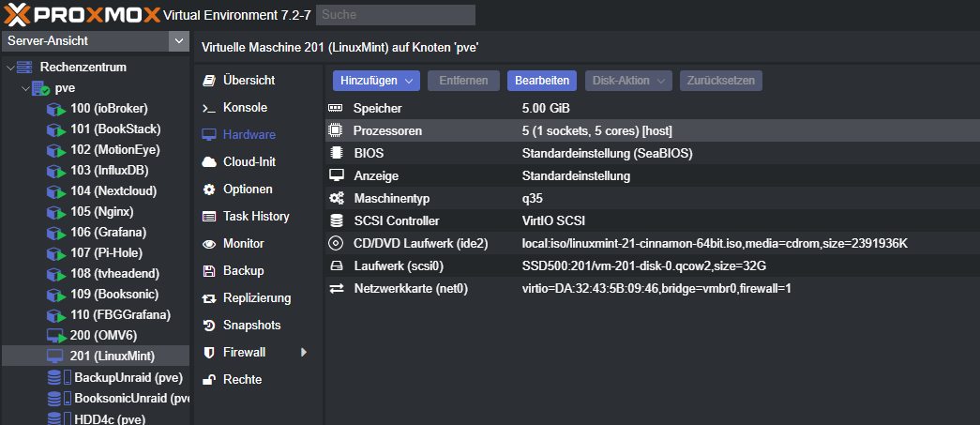Screen dimensions: 980x425
Task: Click the Entfernen button
Action: pos(463,81)
